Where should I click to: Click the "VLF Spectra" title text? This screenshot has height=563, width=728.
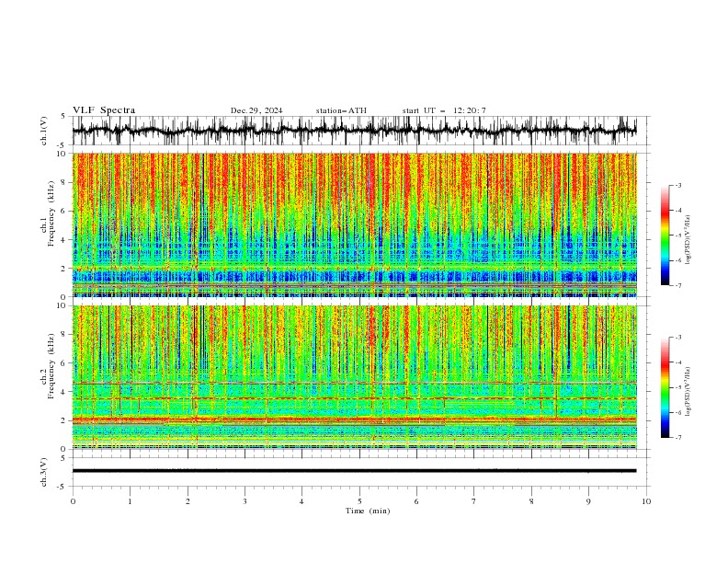104,110
